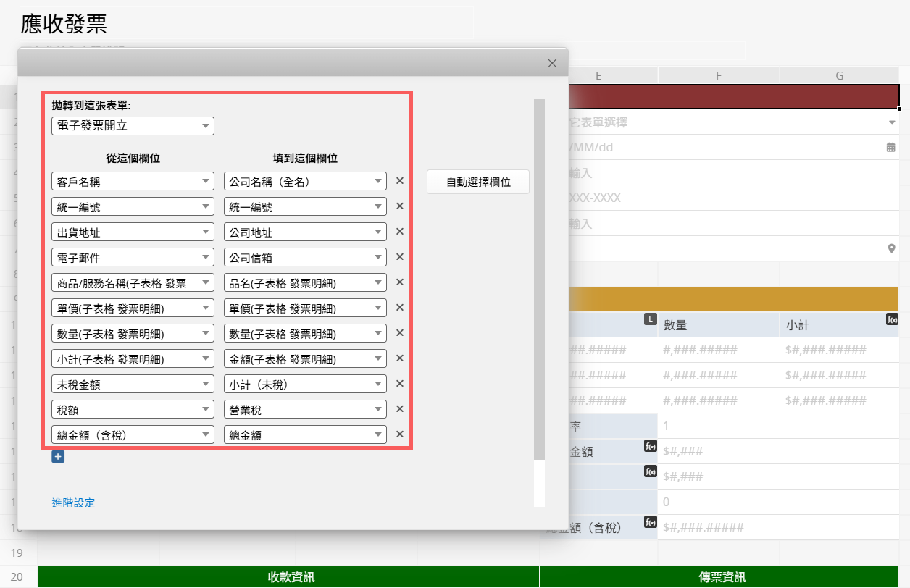The image size is (910, 588).
Task: Delete the 電子郵件 mapping row
Action: click(x=399, y=257)
